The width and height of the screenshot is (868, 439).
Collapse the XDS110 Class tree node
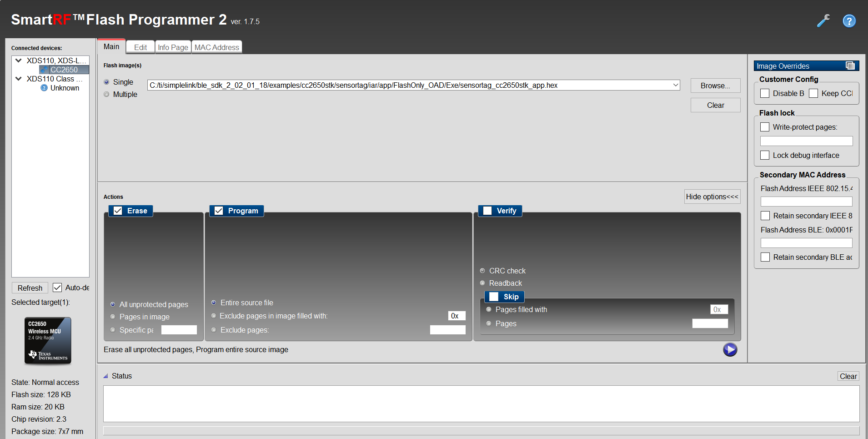point(19,78)
